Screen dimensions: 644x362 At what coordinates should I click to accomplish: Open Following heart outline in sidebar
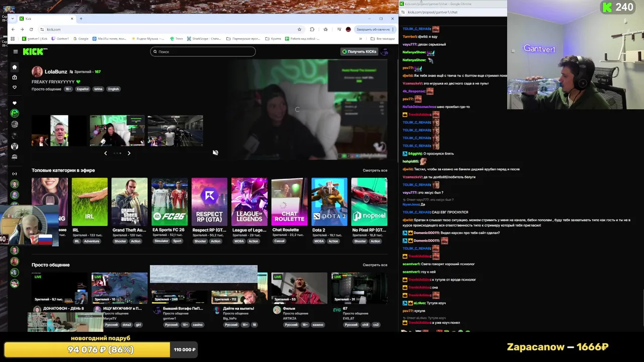pyautogui.click(x=15, y=87)
